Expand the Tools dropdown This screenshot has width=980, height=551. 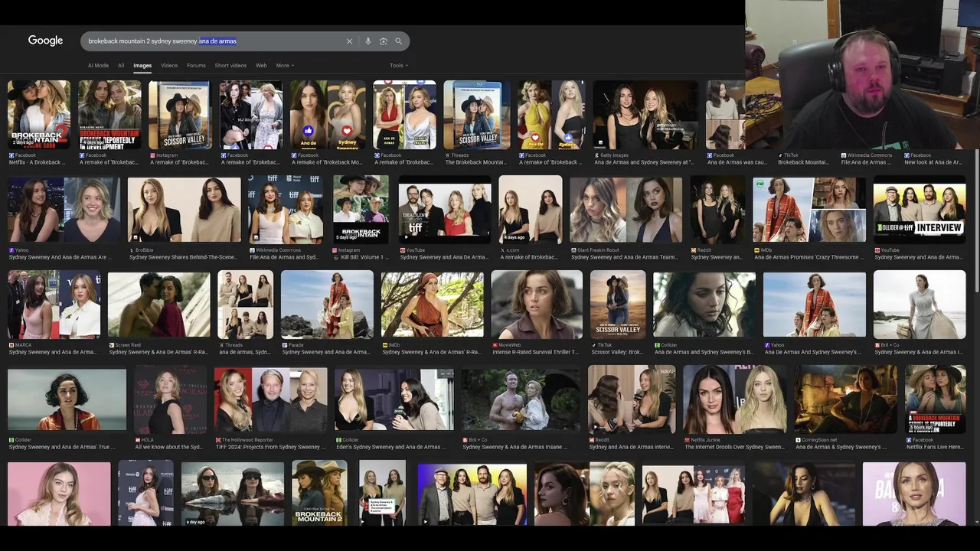click(398, 66)
